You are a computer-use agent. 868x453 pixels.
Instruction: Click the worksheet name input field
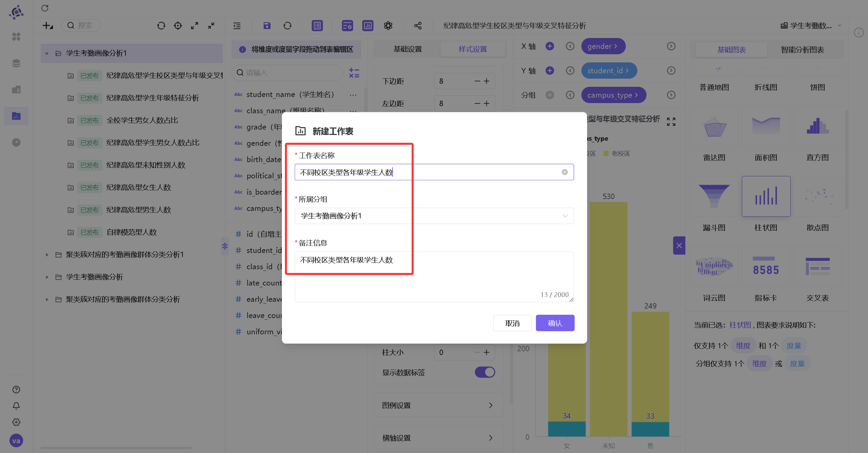pyautogui.click(x=434, y=172)
